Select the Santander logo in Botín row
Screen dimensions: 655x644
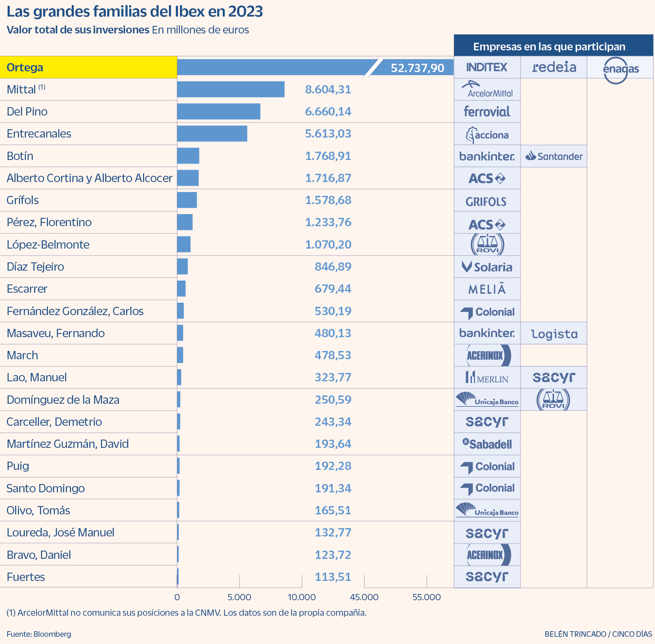(554, 156)
